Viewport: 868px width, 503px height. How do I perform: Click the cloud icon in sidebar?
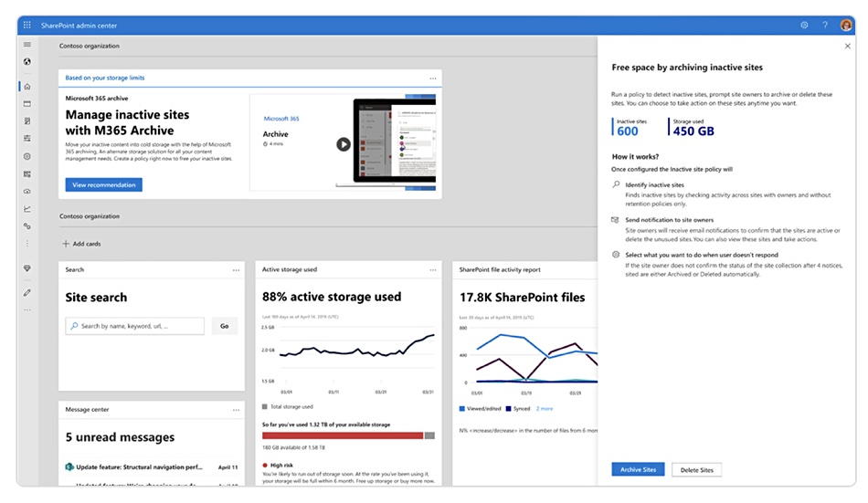pyautogui.click(x=27, y=192)
